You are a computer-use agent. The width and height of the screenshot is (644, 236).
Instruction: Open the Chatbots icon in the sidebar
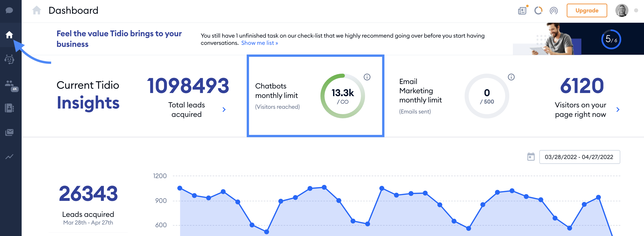[9, 59]
